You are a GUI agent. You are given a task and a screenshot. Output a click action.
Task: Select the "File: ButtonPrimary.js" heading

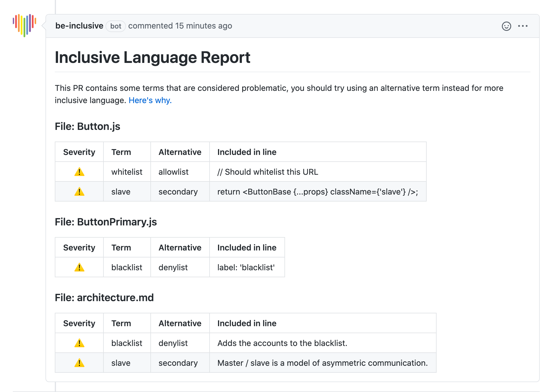(106, 222)
